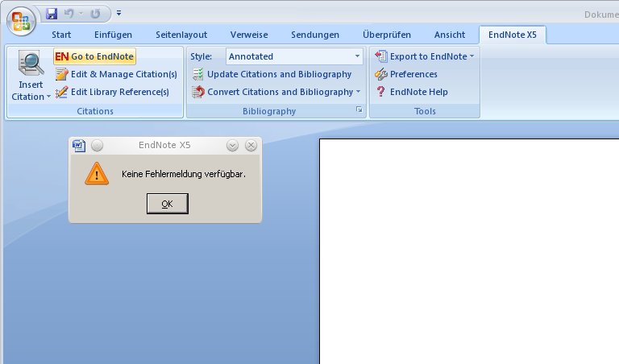This screenshot has width=619, height=364.
Task: Click the Save disk icon
Action: coord(52,14)
